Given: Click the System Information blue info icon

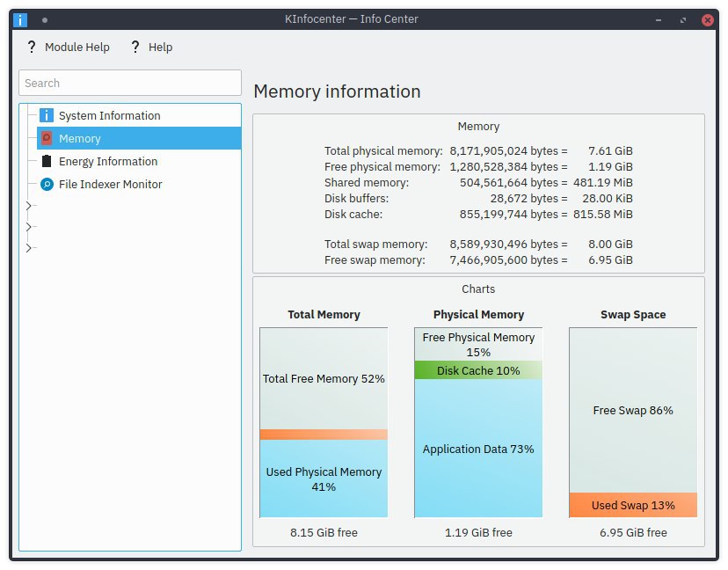Looking at the screenshot, I should (47, 115).
